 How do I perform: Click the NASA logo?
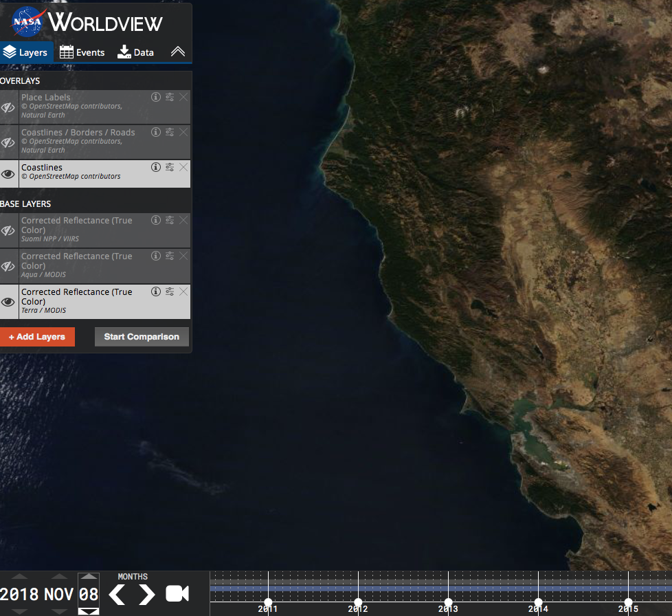coord(28,21)
